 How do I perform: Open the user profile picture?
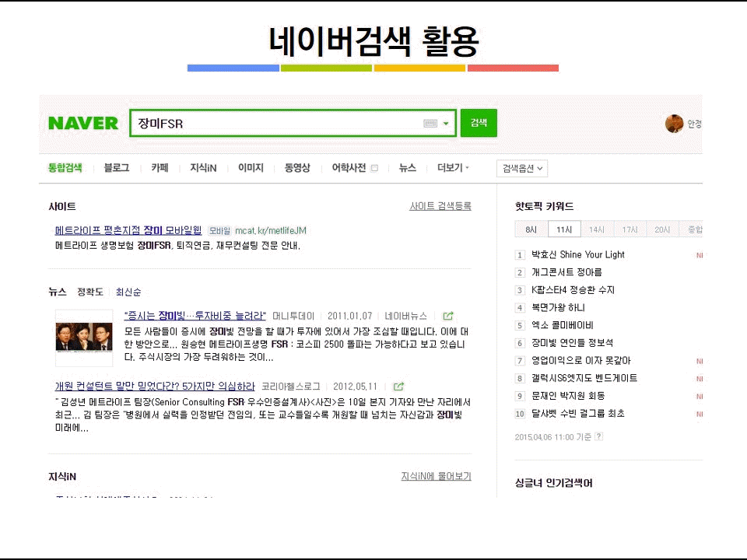pyautogui.click(x=674, y=124)
